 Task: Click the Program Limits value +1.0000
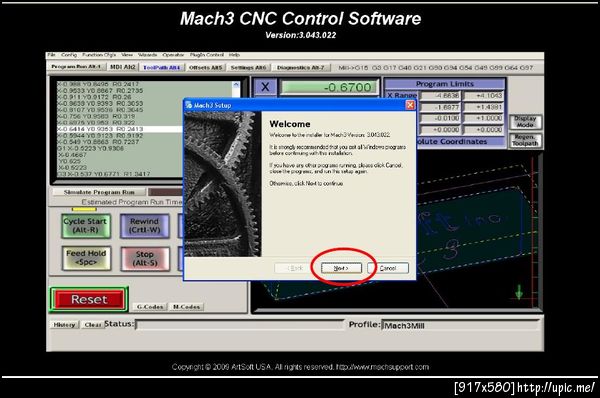click(484, 118)
